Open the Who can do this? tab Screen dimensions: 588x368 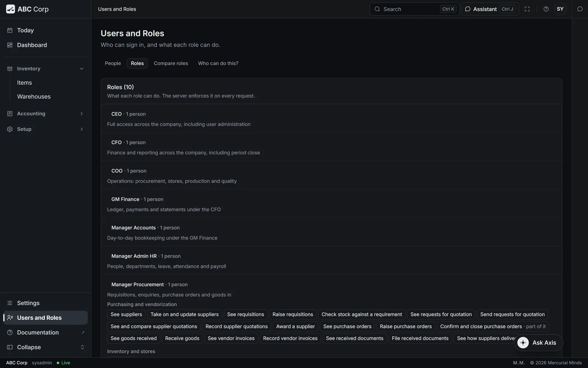tap(218, 63)
